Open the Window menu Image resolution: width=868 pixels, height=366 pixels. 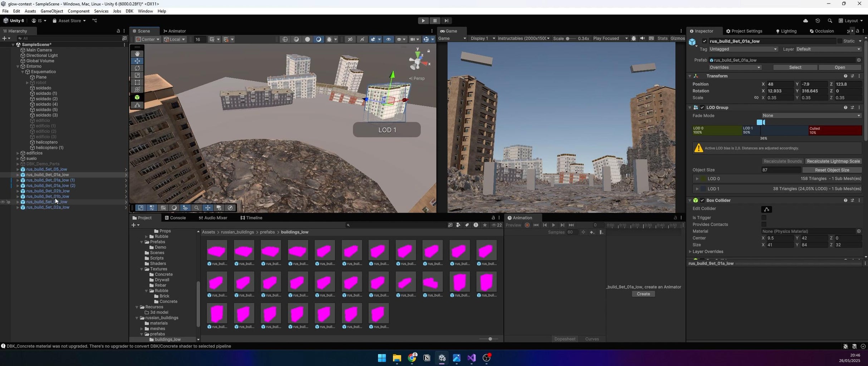click(x=145, y=11)
